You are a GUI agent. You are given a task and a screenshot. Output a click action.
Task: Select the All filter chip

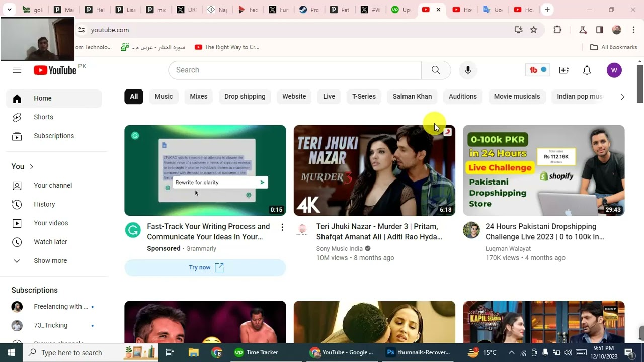[134, 97]
